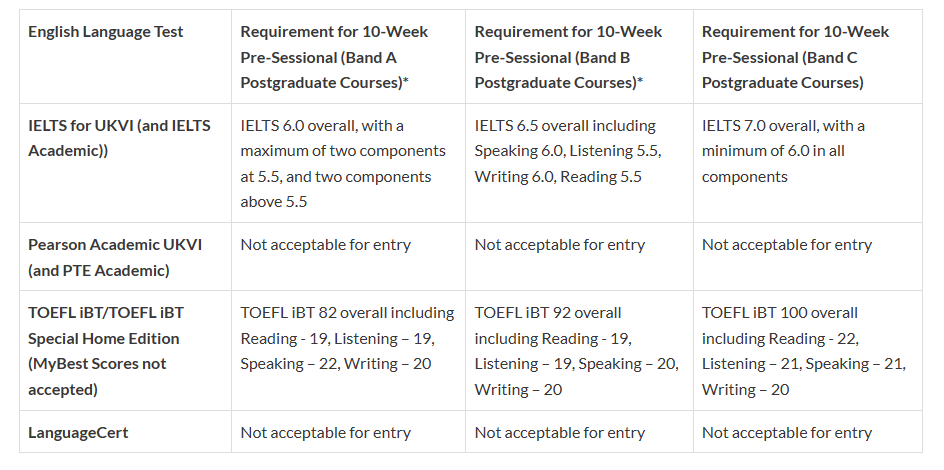
Task: Click the "IELTS 7.0 overall" requirement cell
Action: [x=784, y=151]
